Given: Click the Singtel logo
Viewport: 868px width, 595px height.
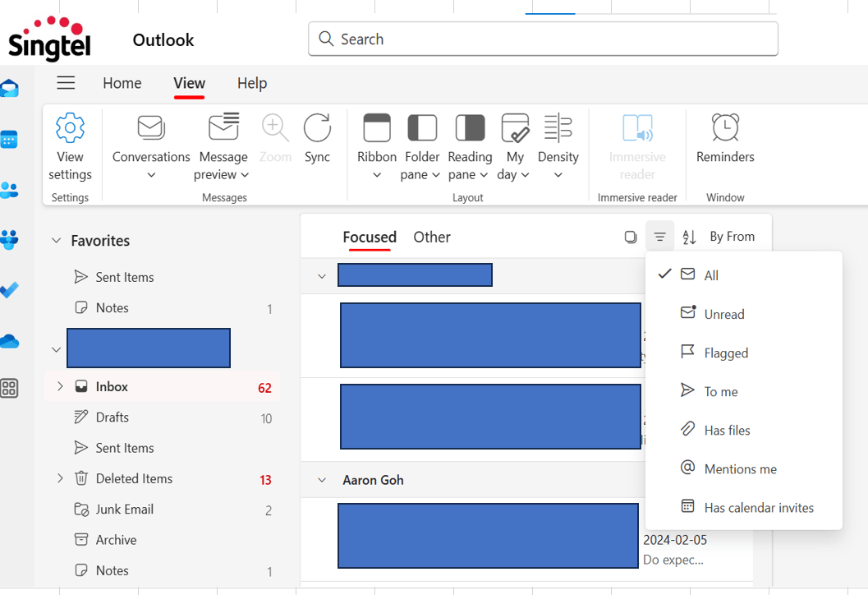Looking at the screenshot, I should [49, 38].
